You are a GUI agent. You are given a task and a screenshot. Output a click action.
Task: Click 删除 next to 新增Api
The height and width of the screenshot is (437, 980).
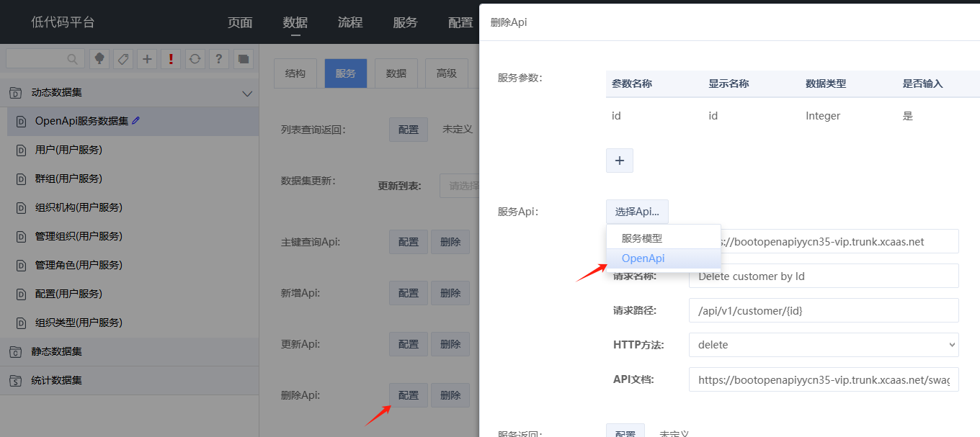click(x=450, y=293)
